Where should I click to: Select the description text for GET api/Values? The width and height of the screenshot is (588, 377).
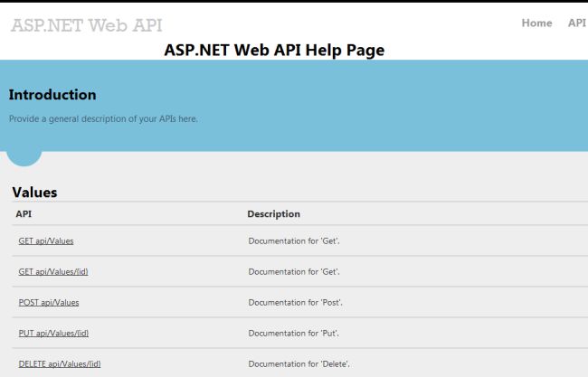pos(294,241)
